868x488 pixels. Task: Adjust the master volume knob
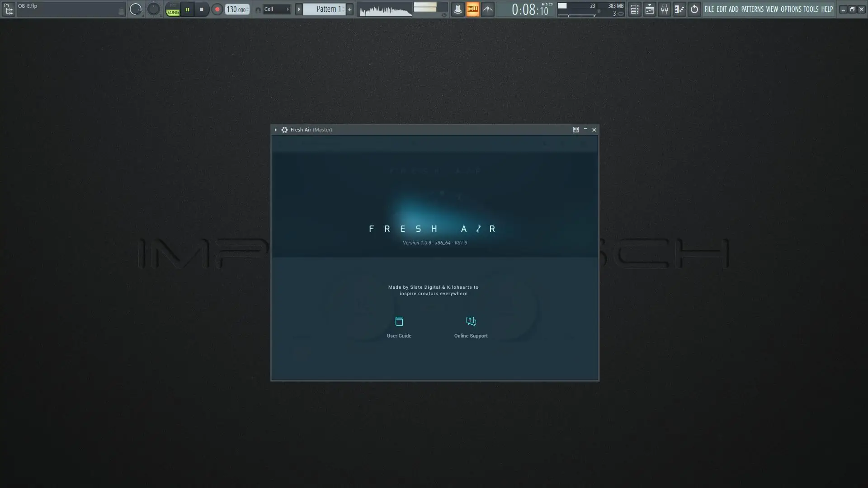point(135,9)
